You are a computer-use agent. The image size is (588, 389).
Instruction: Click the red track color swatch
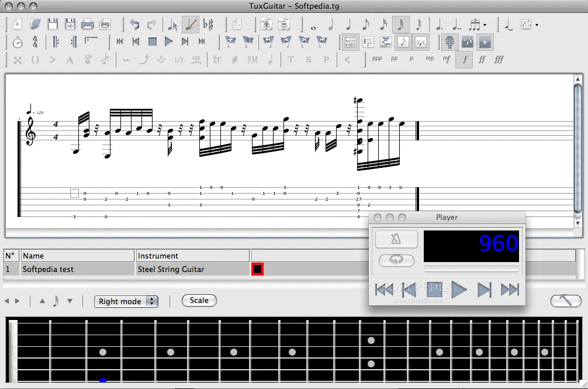tap(257, 269)
